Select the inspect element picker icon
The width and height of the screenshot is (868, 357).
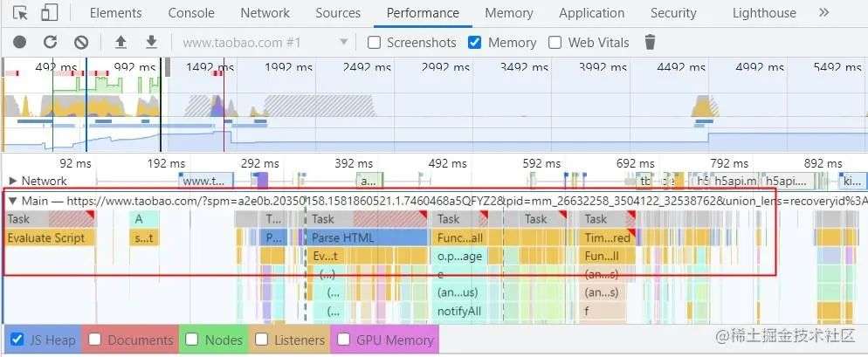[x=20, y=13]
